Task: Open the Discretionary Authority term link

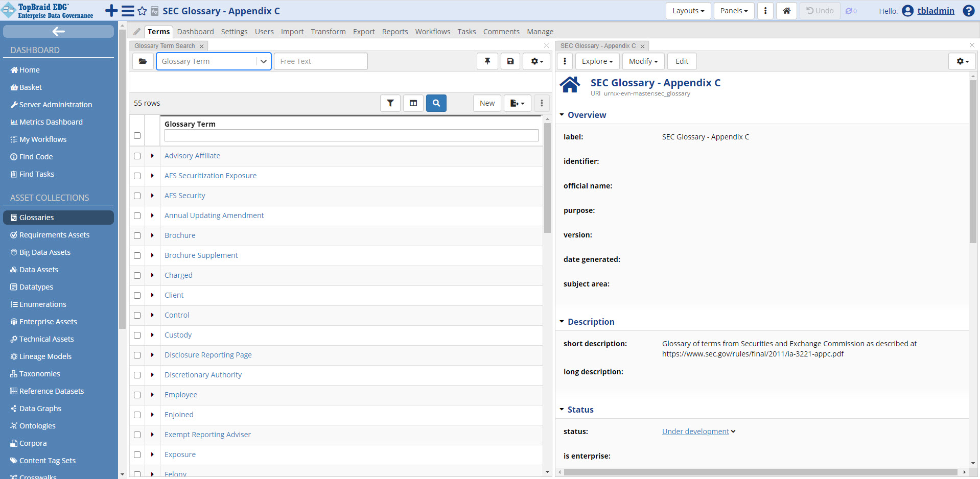Action: click(203, 375)
